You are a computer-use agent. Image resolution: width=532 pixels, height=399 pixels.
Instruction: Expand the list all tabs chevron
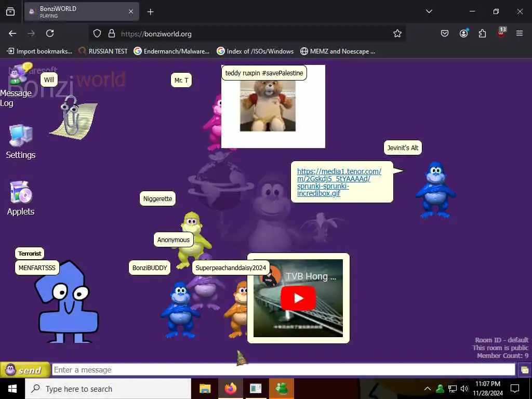429,11
